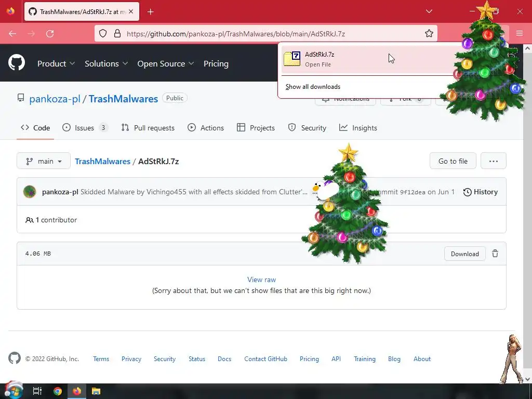Screen dimensions: 532x399
Task: Bookmark this page with the star icon
Action: pyautogui.click(x=429, y=34)
